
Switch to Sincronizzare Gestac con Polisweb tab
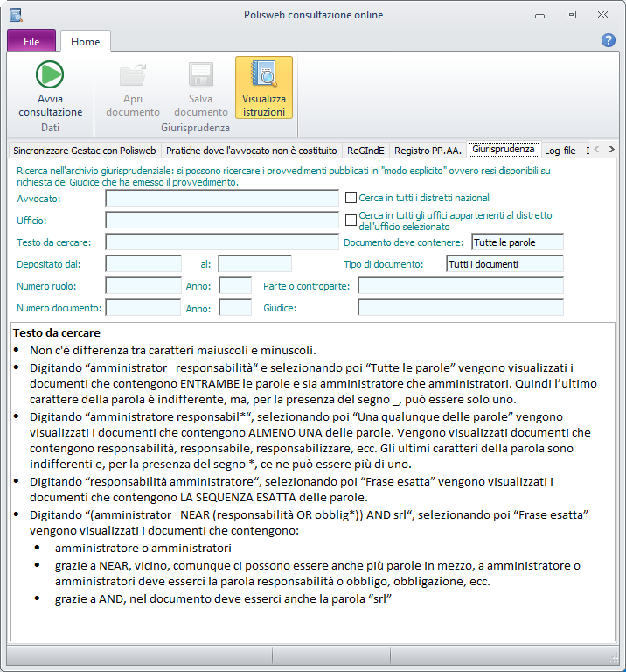pos(84,150)
